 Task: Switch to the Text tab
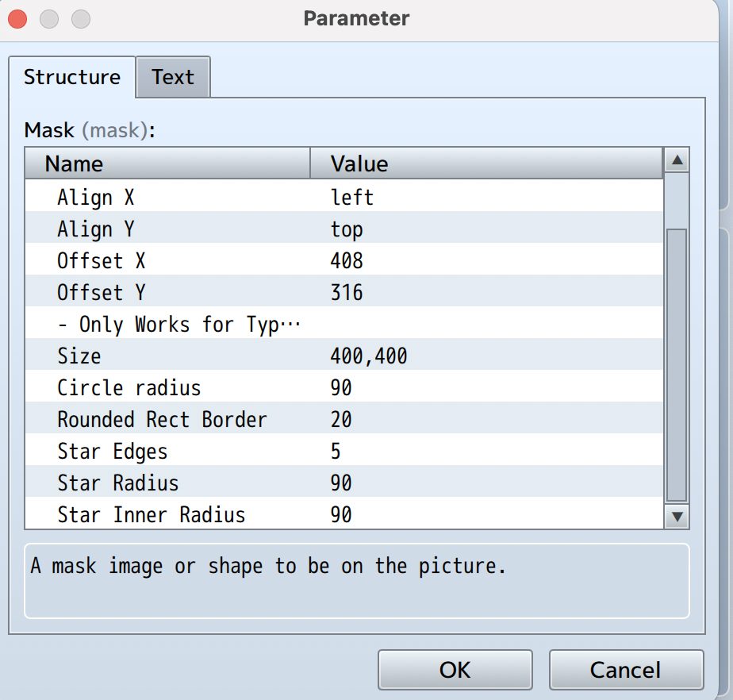click(x=173, y=77)
